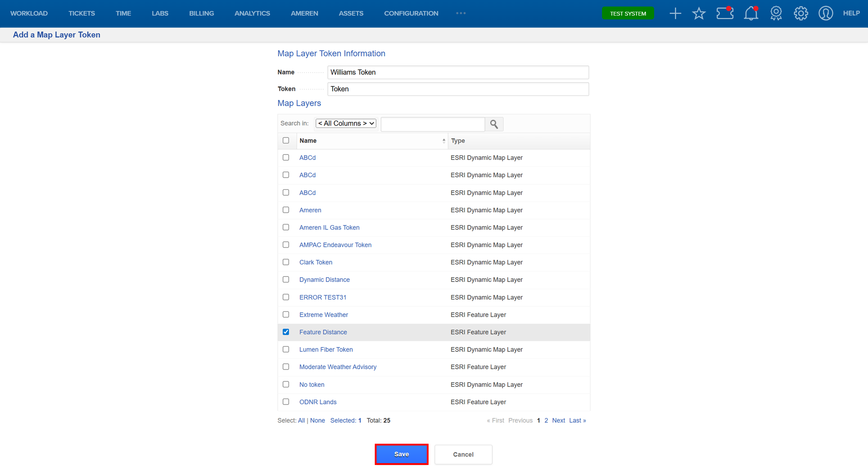868x474 pixels.
Task: Open the ASSETS menu
Action: point(351,14)
